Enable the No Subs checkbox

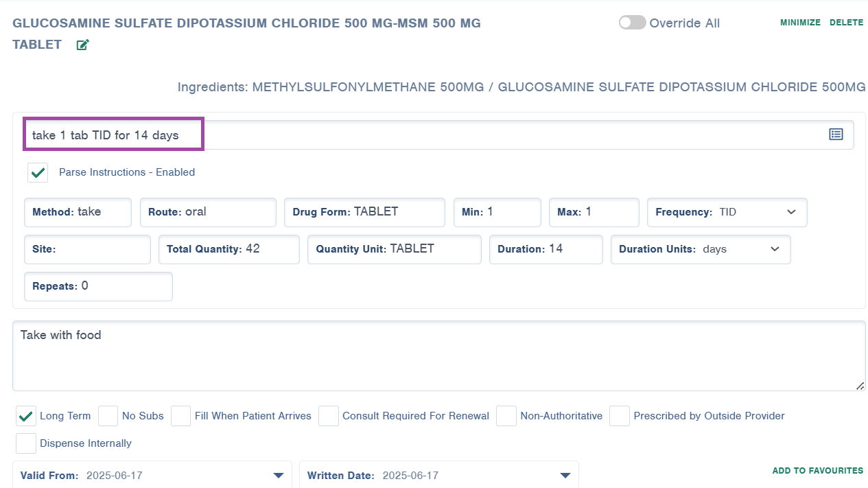(x=108, y=416)
